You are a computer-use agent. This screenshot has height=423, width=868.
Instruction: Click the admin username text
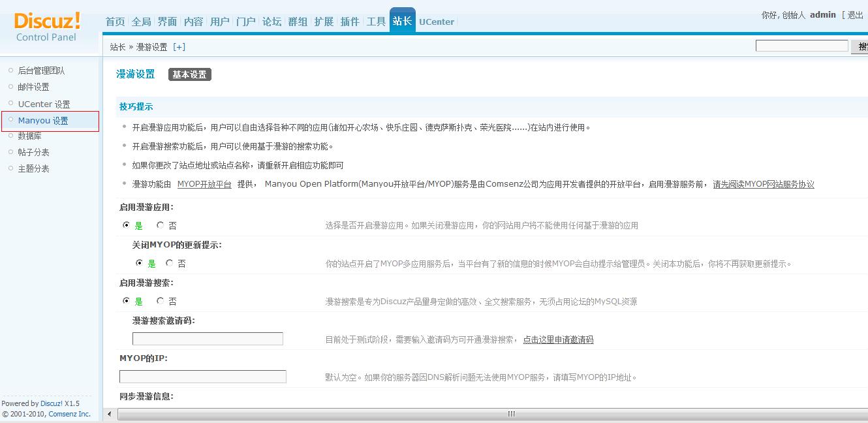point(823,15)
